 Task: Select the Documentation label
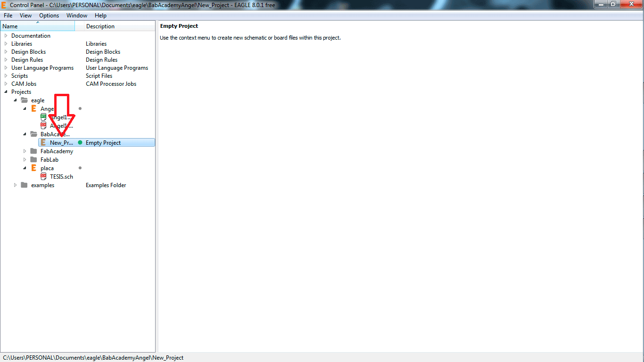coord(31,36)
